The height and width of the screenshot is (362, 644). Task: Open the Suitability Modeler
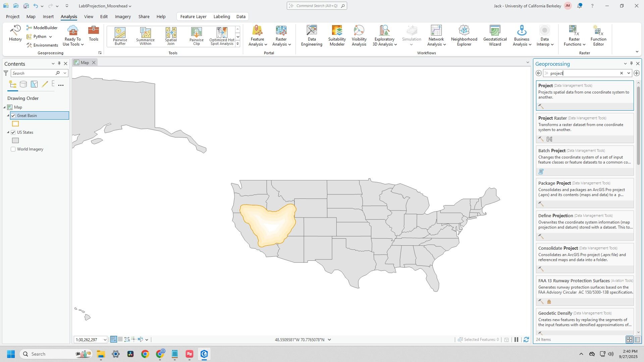coord(337,36)
